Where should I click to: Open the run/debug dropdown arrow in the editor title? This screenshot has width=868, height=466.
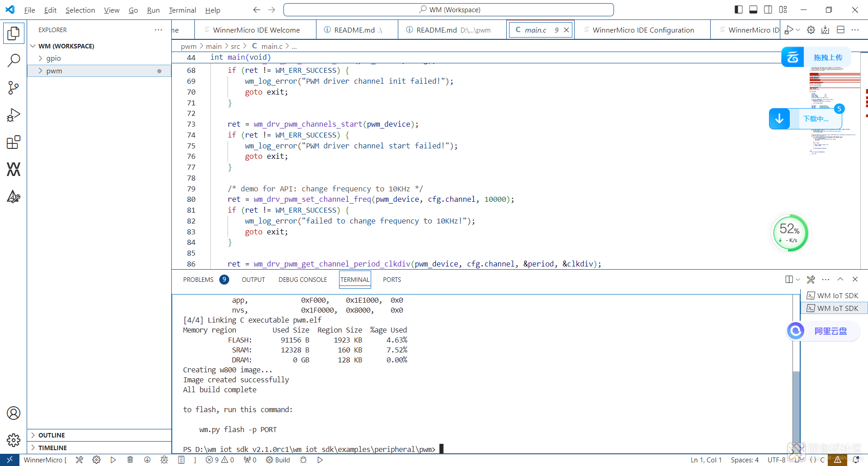pyautogui.click(x=798, y=30)
